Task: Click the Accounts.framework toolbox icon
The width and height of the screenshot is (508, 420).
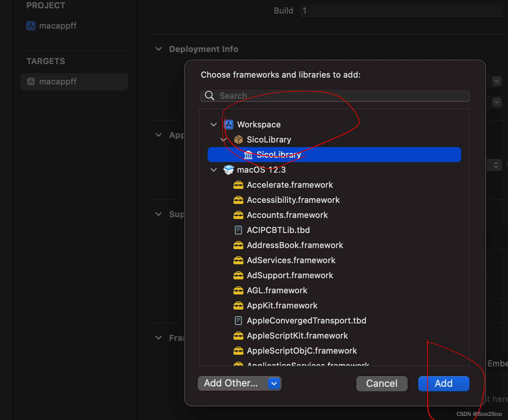Action: click(x=238, y=215)
